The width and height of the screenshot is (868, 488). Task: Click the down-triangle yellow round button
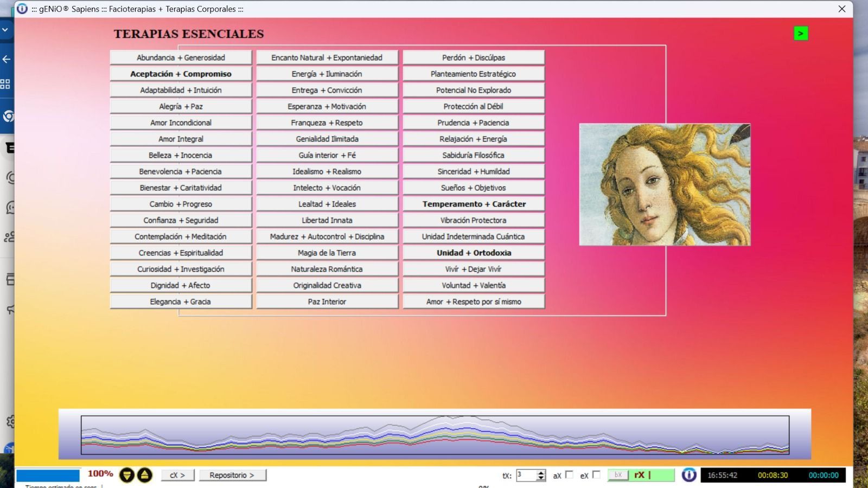[x=127, y=476]
